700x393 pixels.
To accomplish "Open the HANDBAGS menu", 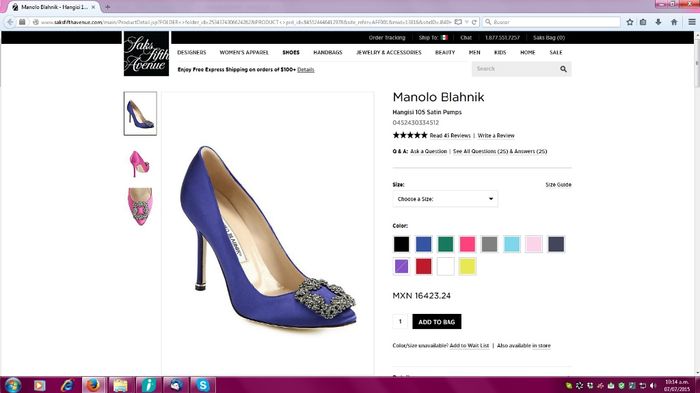I will tap(328, 52).
